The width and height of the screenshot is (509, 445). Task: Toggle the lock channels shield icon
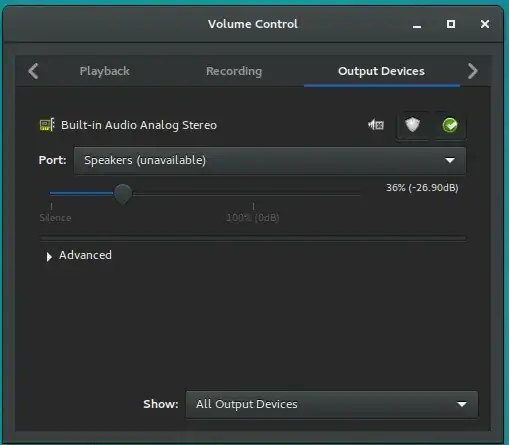(412, 126)
